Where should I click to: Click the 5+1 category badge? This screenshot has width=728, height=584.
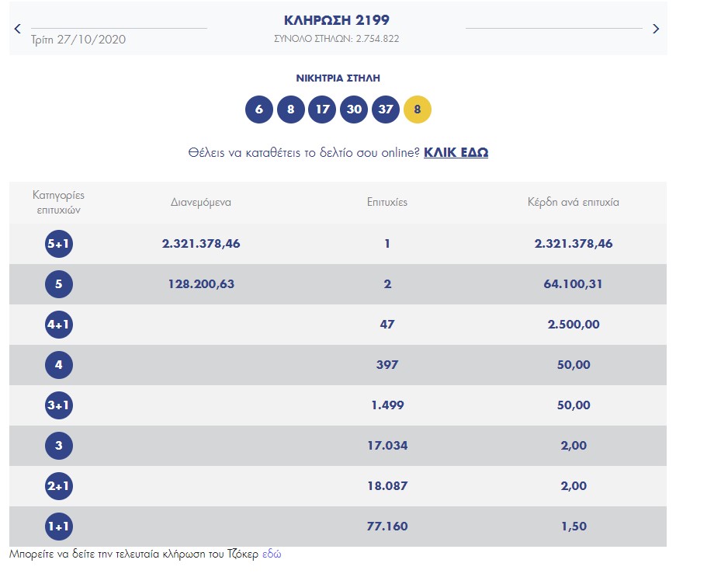coord(59,244)
